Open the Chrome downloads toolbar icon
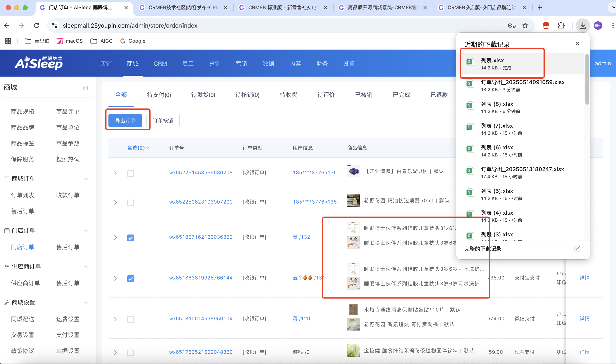616x364 pixels. [583, 26]
